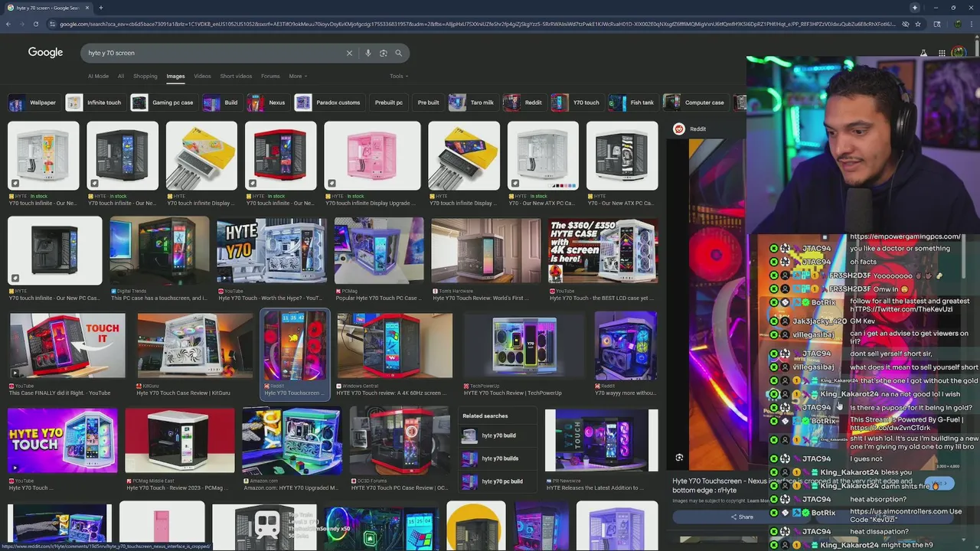Click the 'Reddit' source name in preview
Image resolution: width=980 pixels, height=551 pixels.
697,129
